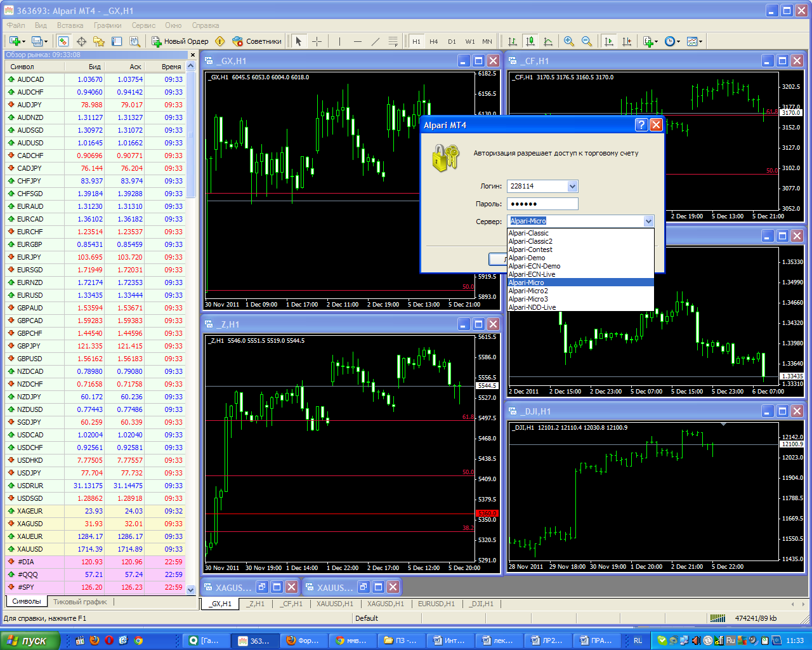Screen dimensions: 812x650
Task: Launch MetaEditor yellow diamond icon
Action: [220, 41]
